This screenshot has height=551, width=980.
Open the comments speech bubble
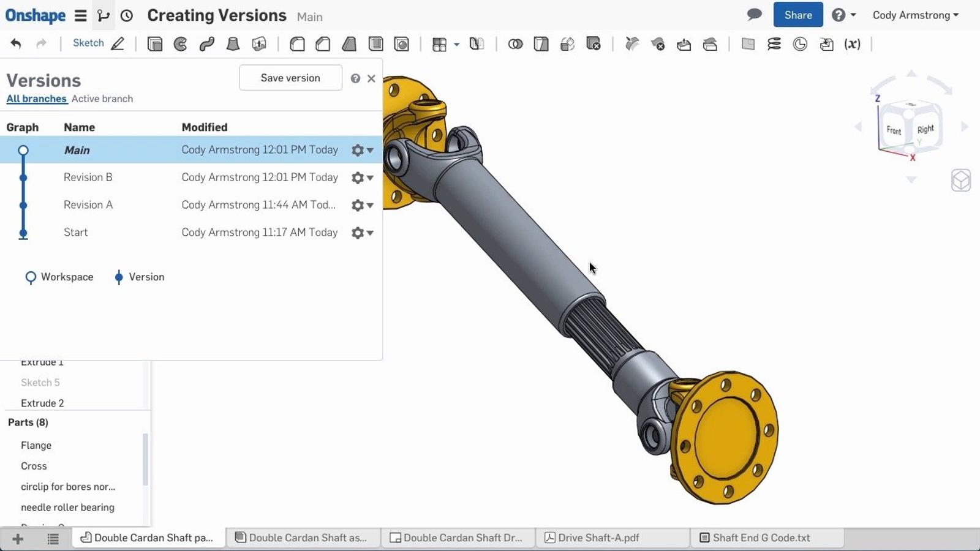[755, 15]
